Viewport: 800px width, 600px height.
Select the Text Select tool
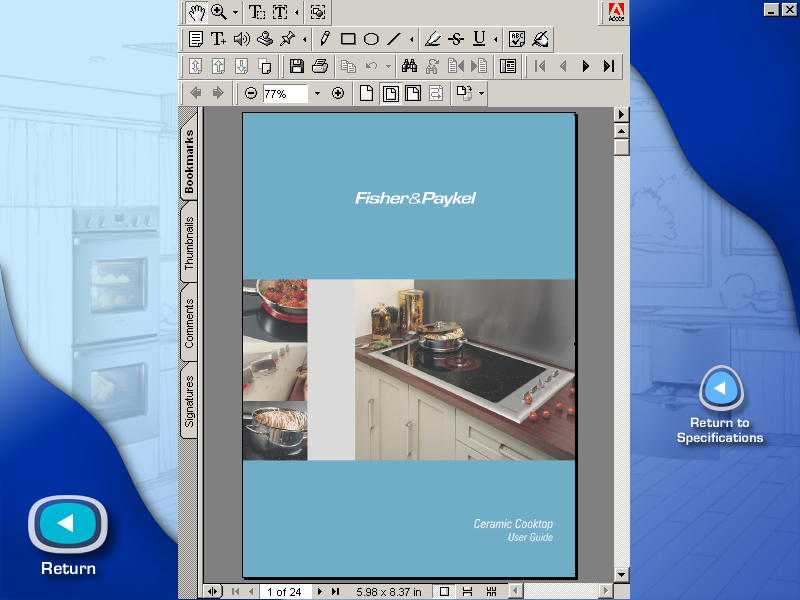(257, 12)
